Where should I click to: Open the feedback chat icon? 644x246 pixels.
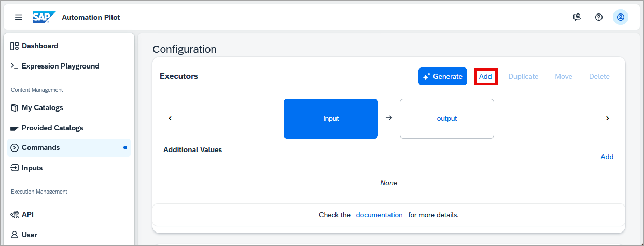pyautogui.click(x=577, y=17)
